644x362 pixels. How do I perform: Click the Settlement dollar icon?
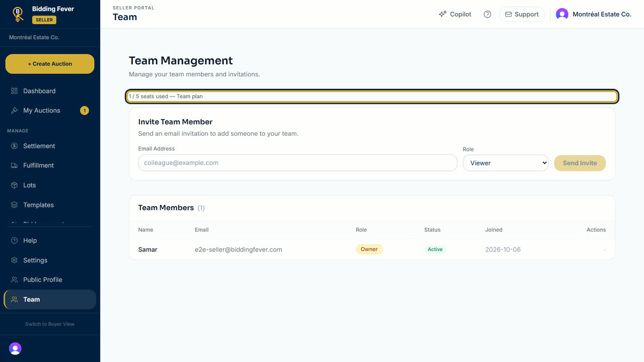pyautogui.click(x=14, y=146)
